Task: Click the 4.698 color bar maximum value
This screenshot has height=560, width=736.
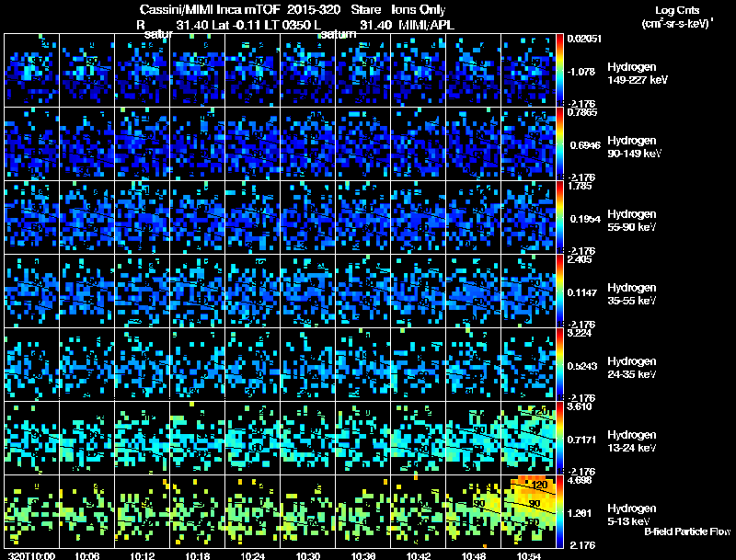Action: 580,480
